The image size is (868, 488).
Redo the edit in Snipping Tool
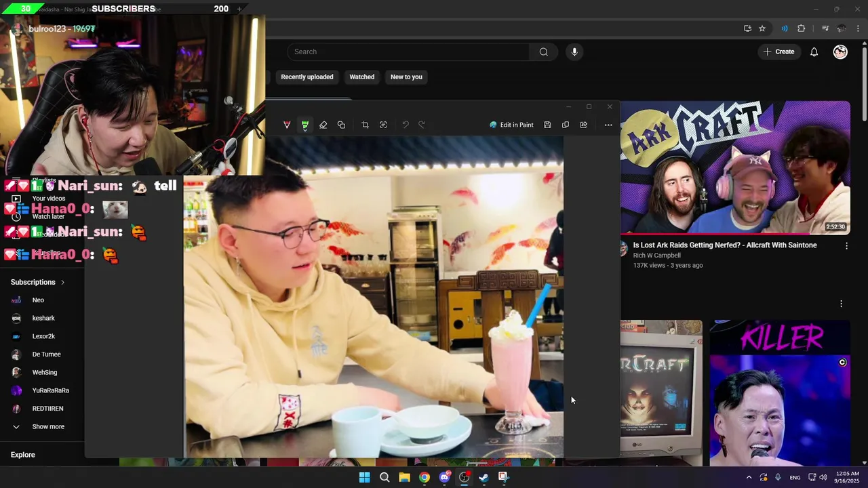point(422,125)
